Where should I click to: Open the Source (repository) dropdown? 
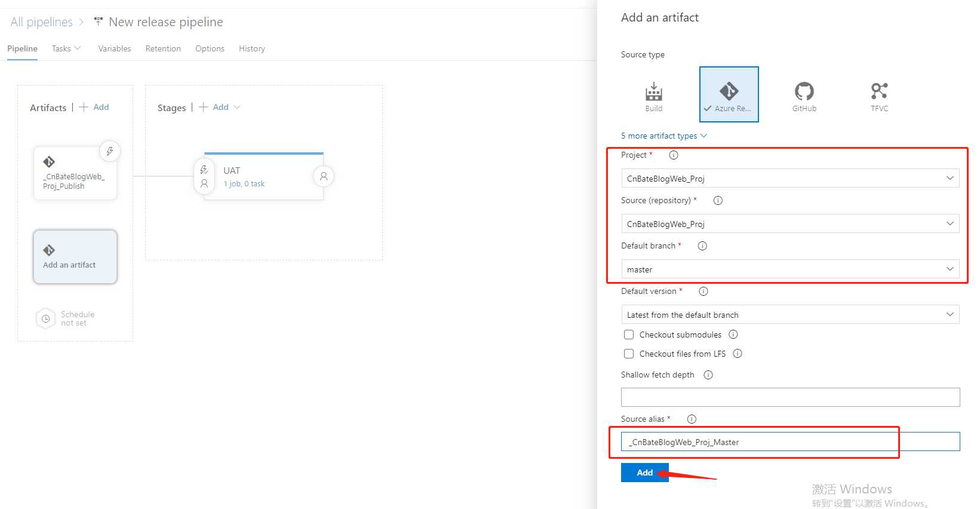click(790, 223)
